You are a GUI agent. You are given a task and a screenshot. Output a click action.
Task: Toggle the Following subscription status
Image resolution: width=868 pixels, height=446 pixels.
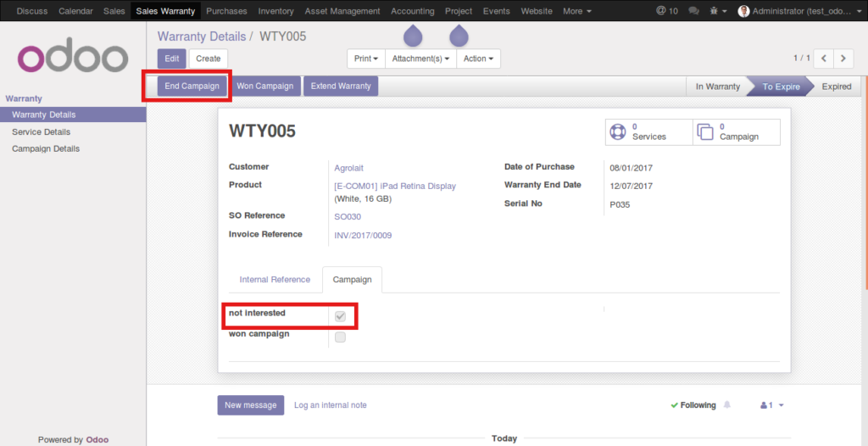coord(693,405)
